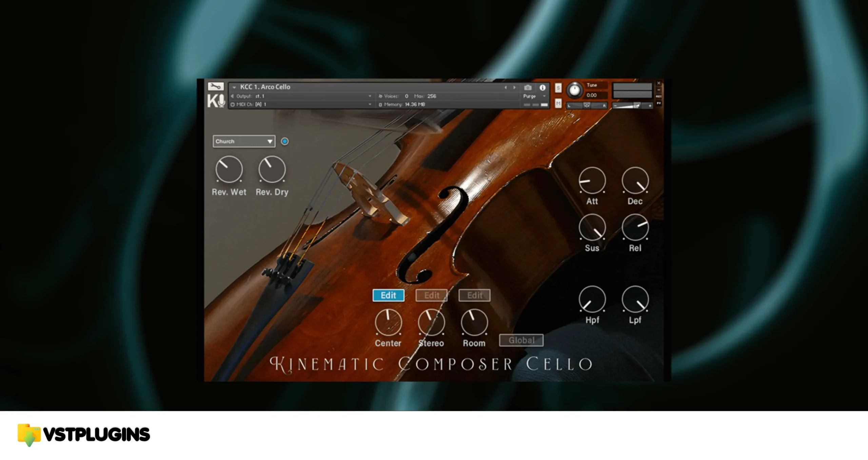
Task: Click the Att envelope knob
Action: [x=592, y=180]
